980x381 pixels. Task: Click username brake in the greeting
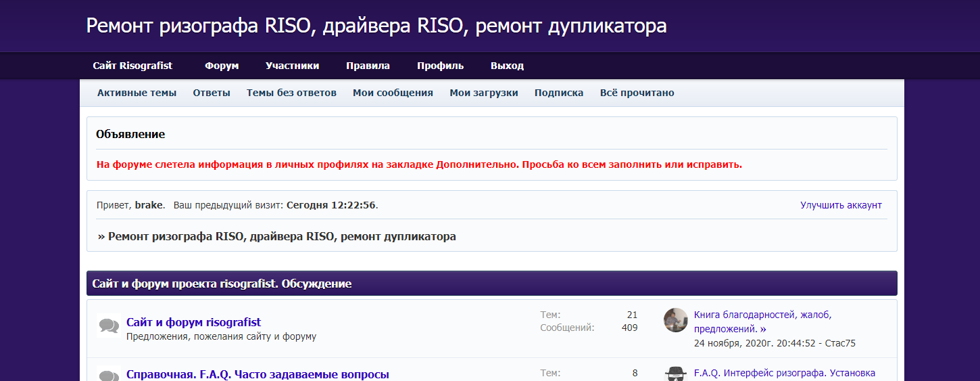coord(149,205)
